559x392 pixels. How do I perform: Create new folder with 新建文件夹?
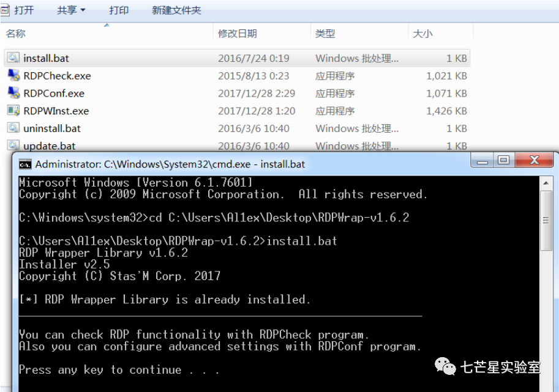coord(176,10)
